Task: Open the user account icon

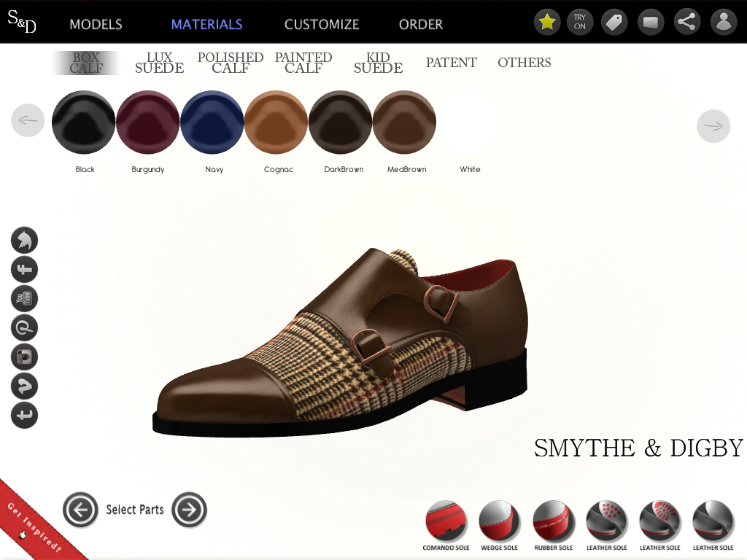Action: pyautogui.click(x=724, y=22)
